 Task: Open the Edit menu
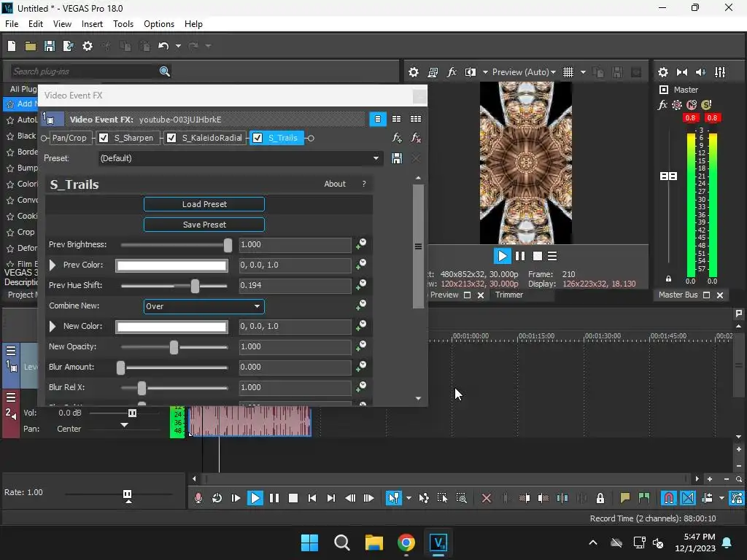click(35, 24)
